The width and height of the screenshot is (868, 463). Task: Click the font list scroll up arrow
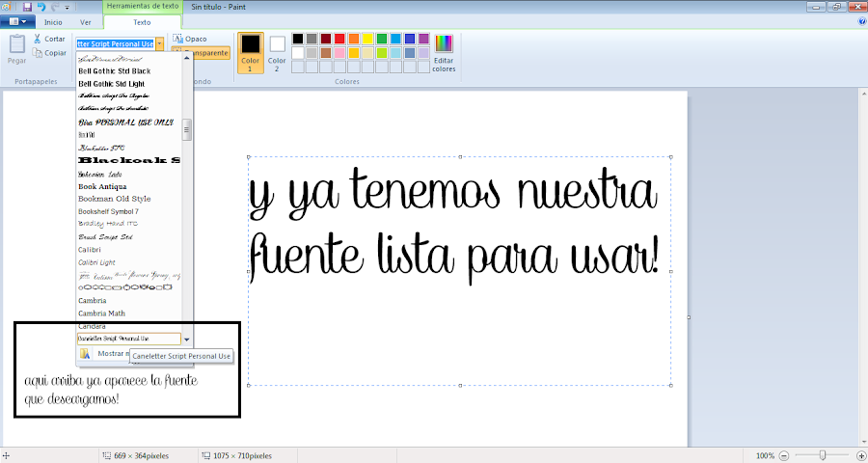[x=186, y=58]
